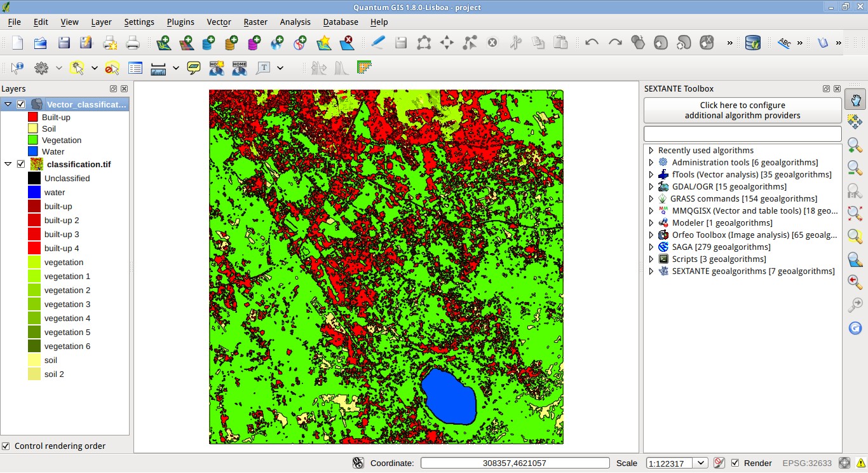Click the stop rendering button beside Scale
The width and height of the screenshot is (868, 473).
tap(719, 463)
